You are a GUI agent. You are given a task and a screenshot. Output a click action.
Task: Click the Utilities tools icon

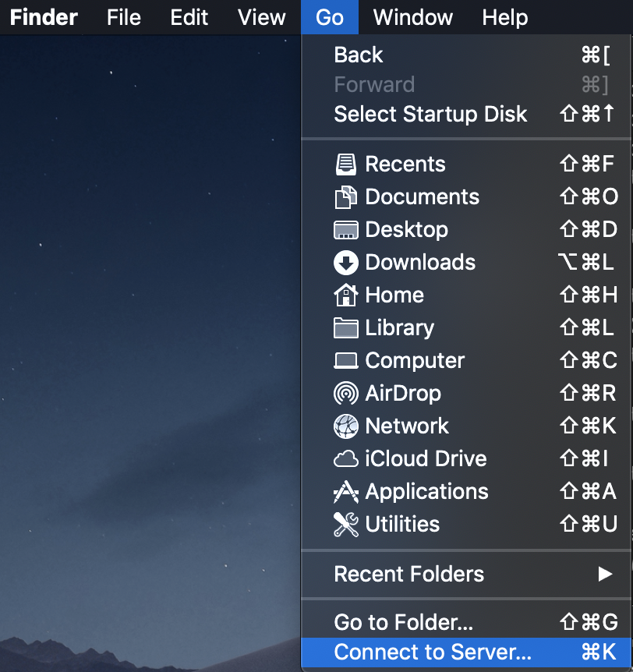[x=345, y=525]
